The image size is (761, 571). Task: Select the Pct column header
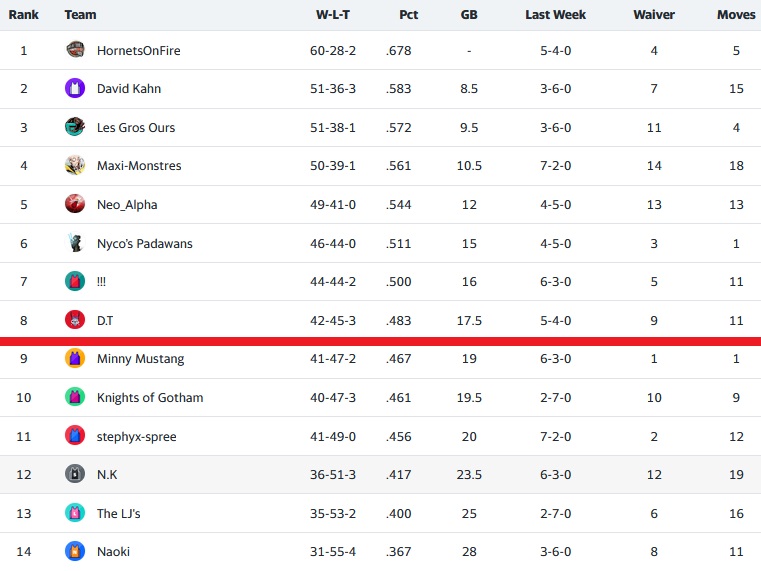[x=408, y=15]
